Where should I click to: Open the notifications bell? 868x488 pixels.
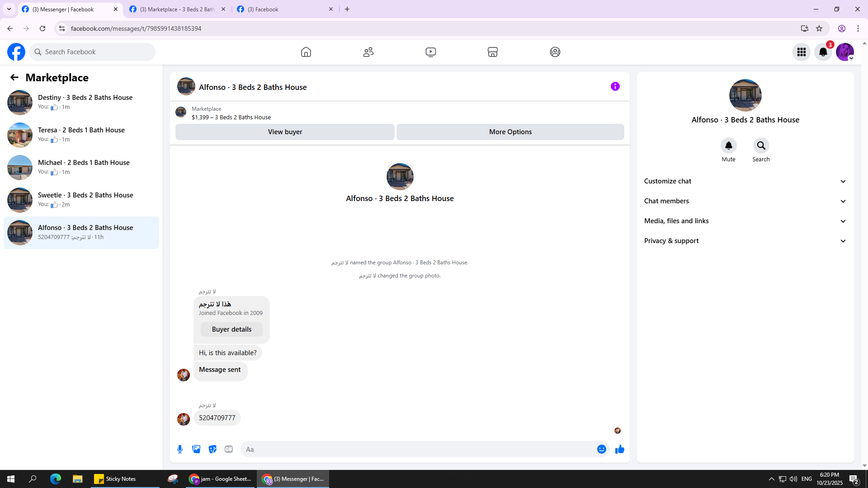(x=823, y=52)
